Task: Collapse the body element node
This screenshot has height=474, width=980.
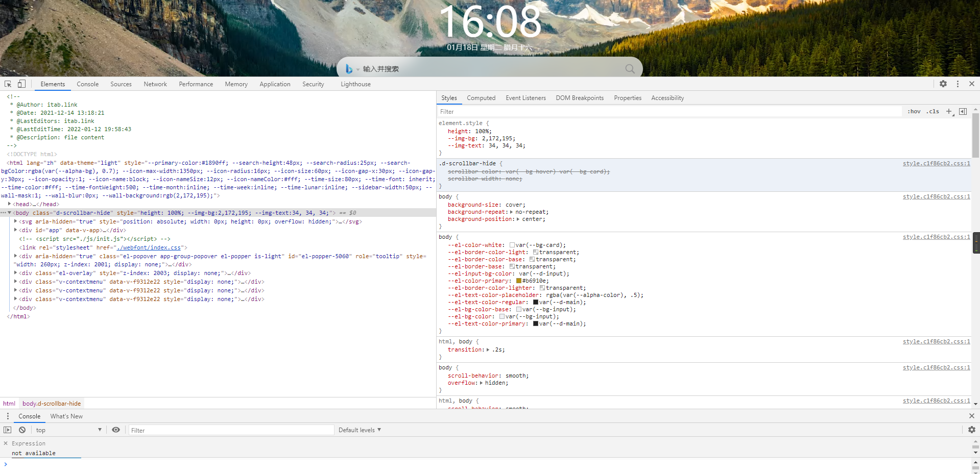Action: (x=10, y=213)
